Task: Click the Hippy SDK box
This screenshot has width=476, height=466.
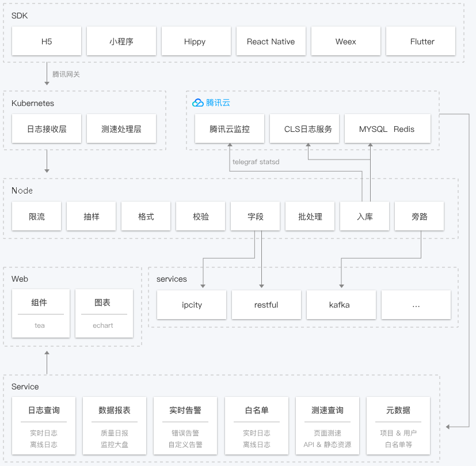Action: (x=196, y=41)
